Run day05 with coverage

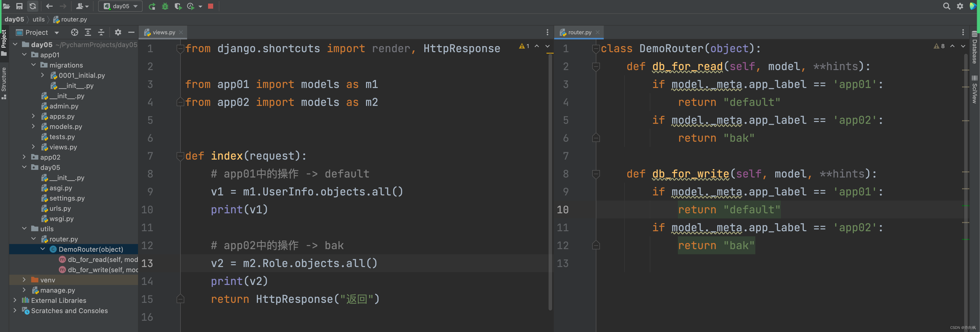[178, 6]
